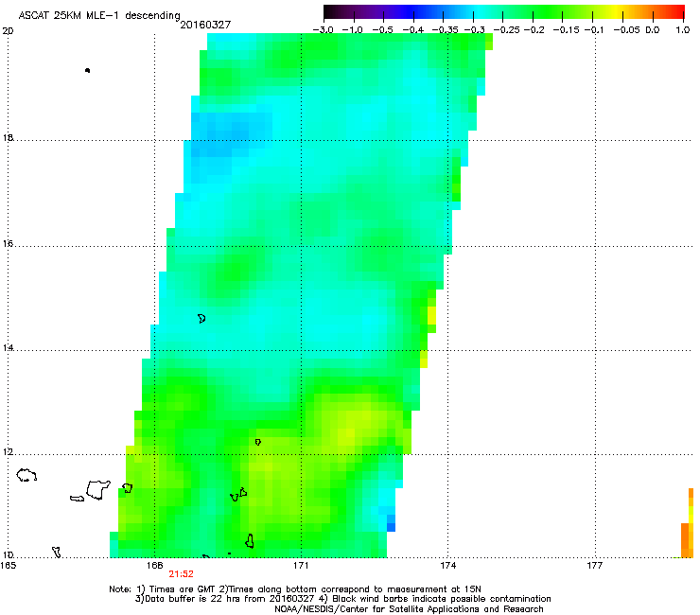Pick the black end of colorbar
700x615 pixels.
pos(330,12)
